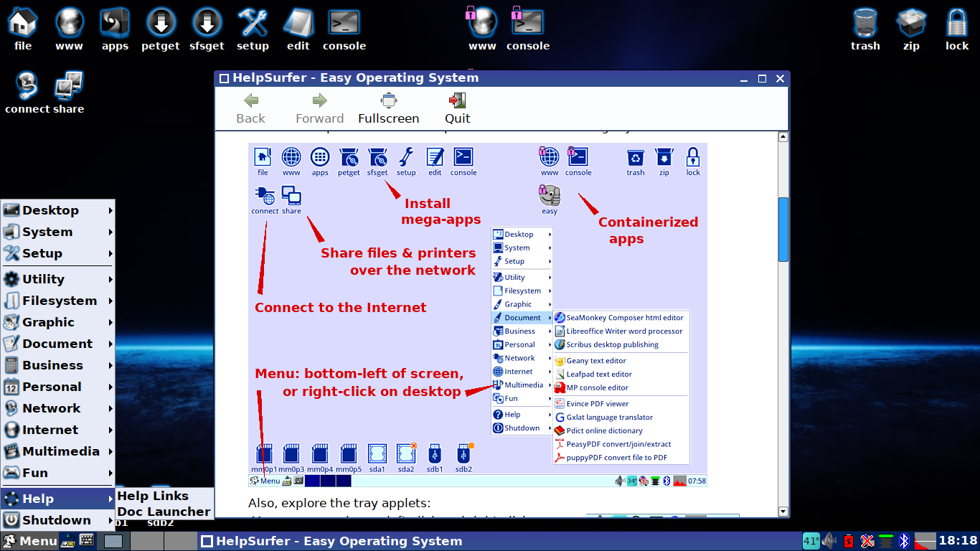This screenshot has height=551, width=980.
Task: Click the Menu button on the taskbar
Action: click(29, 541)
